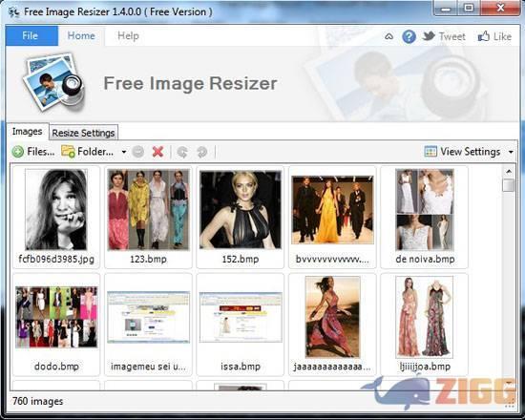Click the blue help question mark icon

[409, 36]
